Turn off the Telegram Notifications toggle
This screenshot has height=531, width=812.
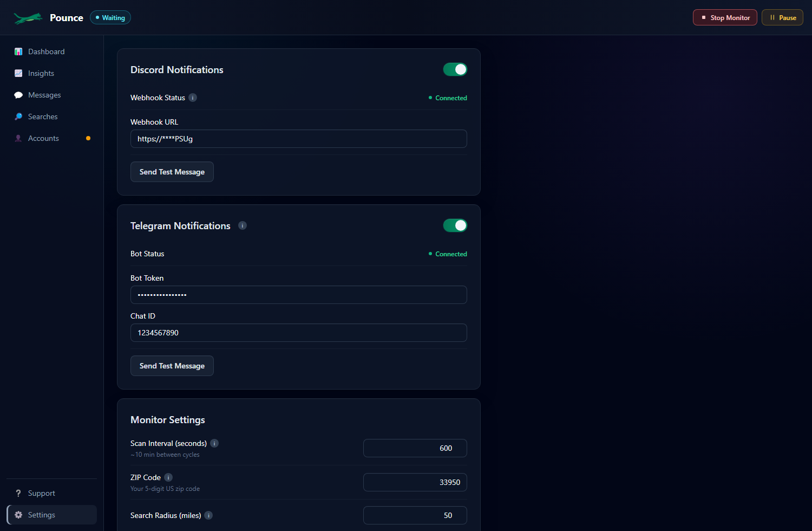(455, 225)
